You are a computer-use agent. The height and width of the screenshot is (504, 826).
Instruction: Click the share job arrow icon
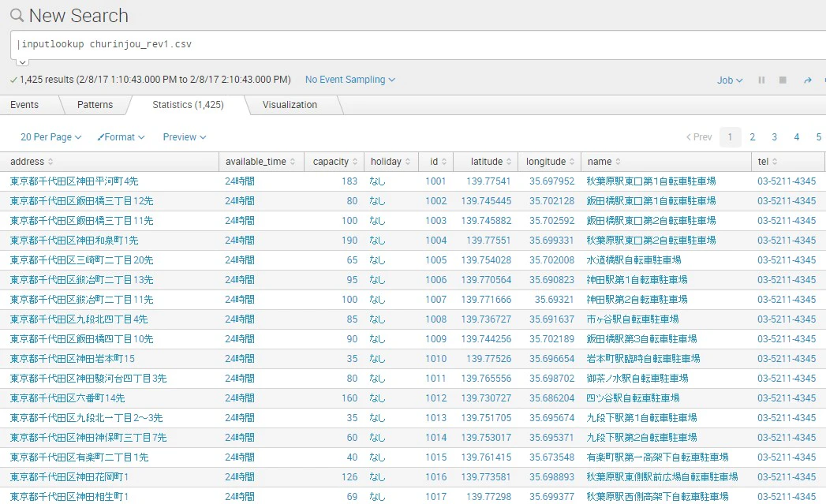click(808, 80)
